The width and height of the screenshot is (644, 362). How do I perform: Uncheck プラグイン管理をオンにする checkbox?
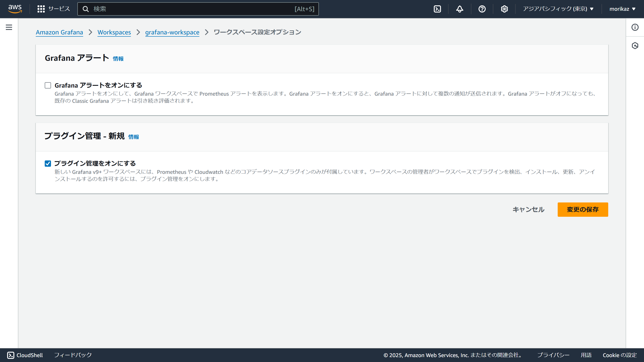[48, 164]
